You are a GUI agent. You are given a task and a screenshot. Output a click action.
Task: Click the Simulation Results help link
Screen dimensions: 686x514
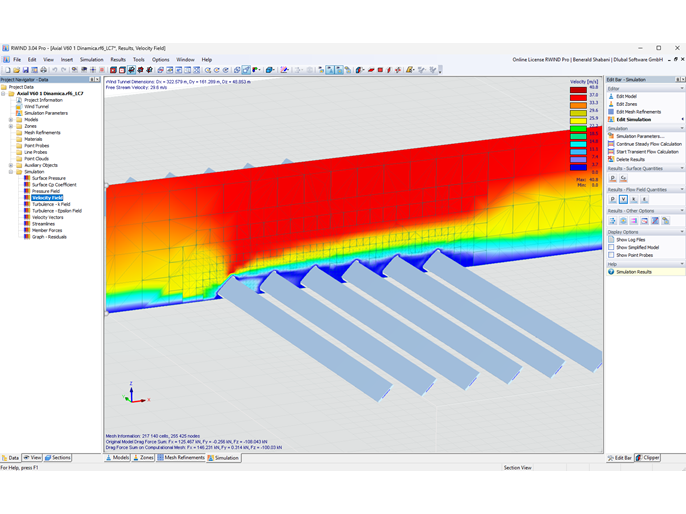pos(634,272)
